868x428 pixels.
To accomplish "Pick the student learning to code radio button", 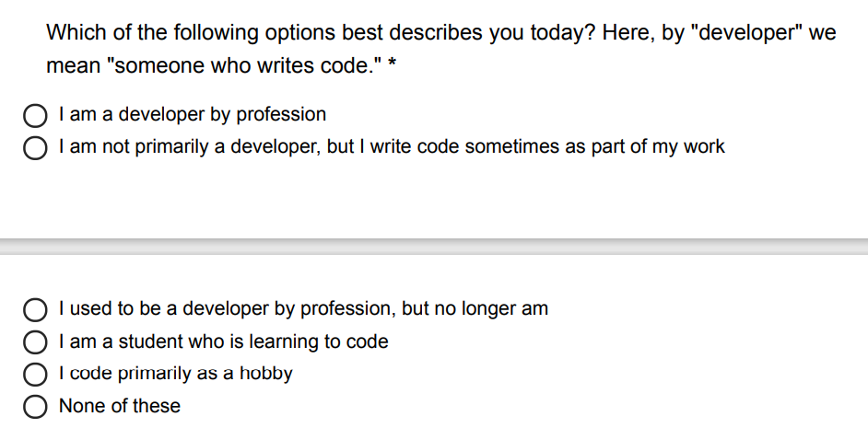I will (36, 342).
